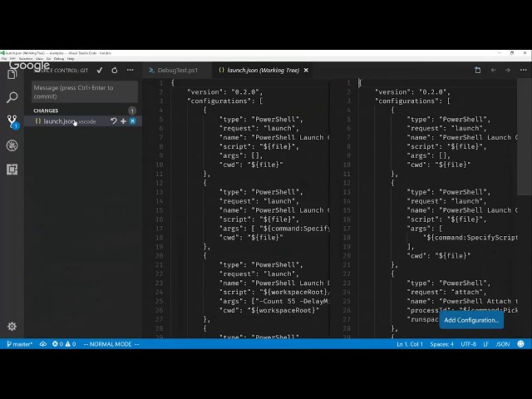
Task: Click "script": "${workspaceRoot}/ line in left editor
Action: [274, 292]
